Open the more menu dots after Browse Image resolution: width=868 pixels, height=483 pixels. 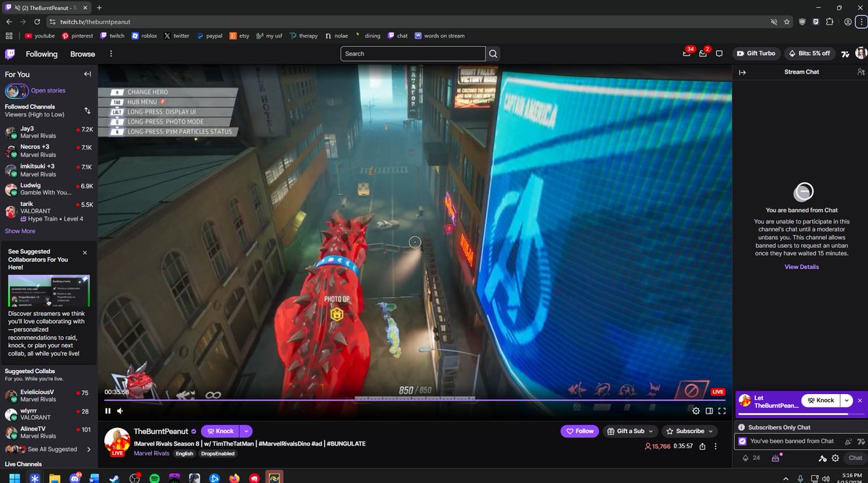[111, 54]
